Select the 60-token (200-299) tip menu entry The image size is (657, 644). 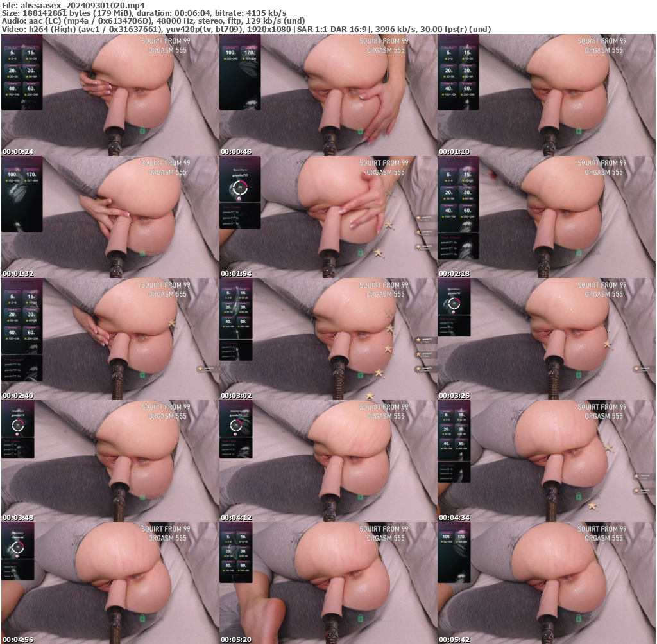point(31,89)
